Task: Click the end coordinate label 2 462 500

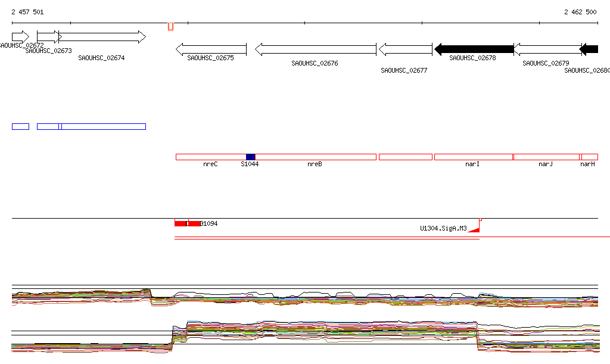Action: coord(580,12)
